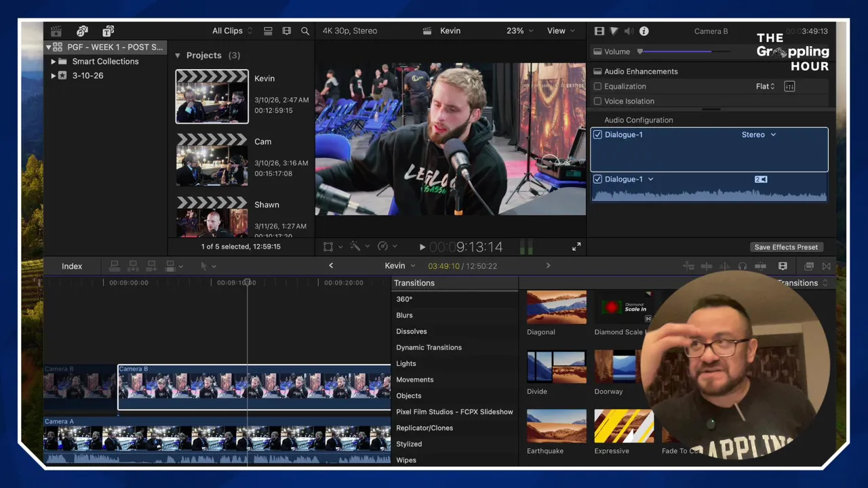Choose the Earthquake transition

(556, 426)
